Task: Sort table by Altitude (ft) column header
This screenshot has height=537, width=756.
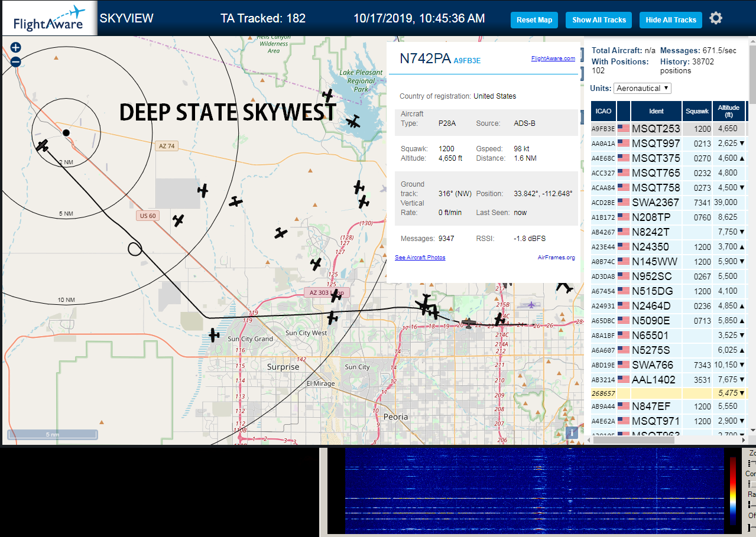Action: point(728,111)
